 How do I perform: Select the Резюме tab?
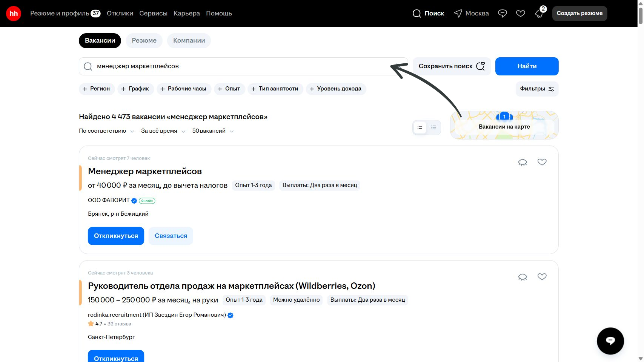tap(144, 41)
